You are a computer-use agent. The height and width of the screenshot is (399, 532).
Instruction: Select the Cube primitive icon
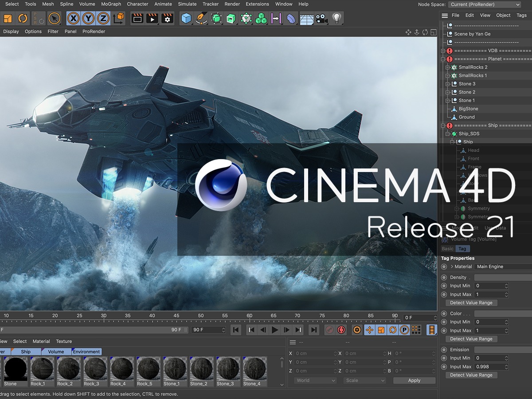tap(186, 18)
